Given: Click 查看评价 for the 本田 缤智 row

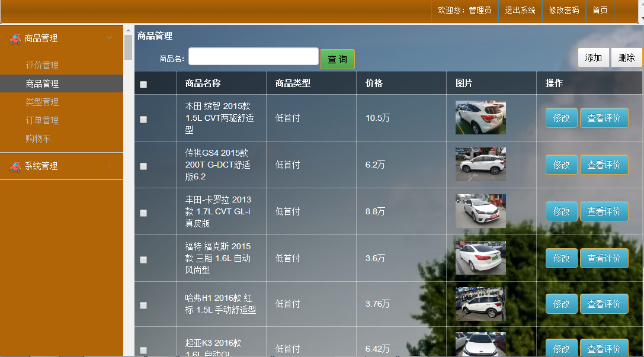Looking at the screenshot, I should click(x=604, y=118).
